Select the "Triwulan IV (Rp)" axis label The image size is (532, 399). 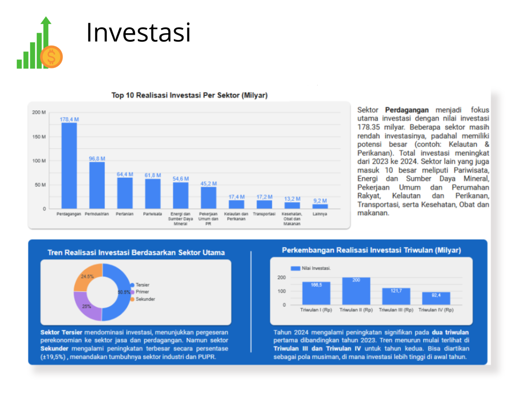[x=436, y=310]
